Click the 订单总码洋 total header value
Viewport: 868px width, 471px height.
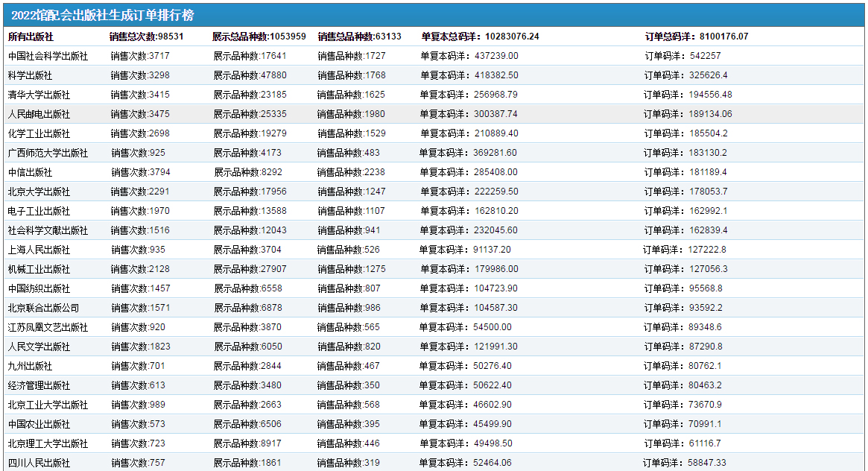coord(696,37)
